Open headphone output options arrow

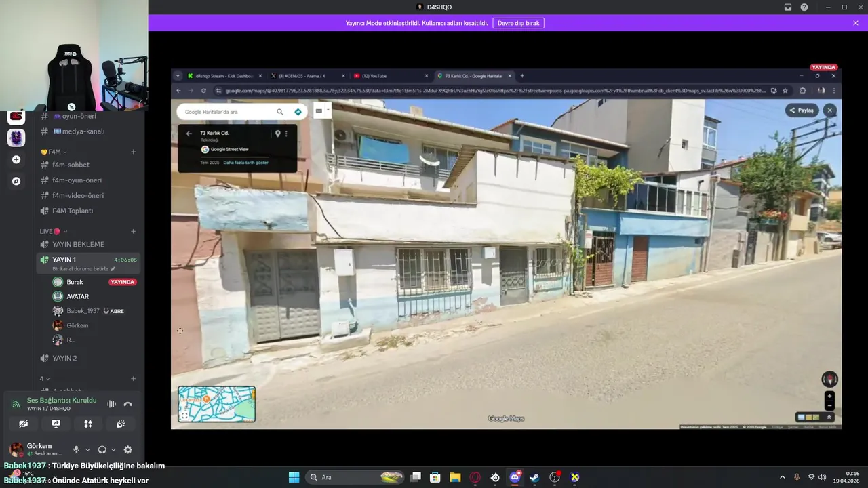[x=113, y=449]
